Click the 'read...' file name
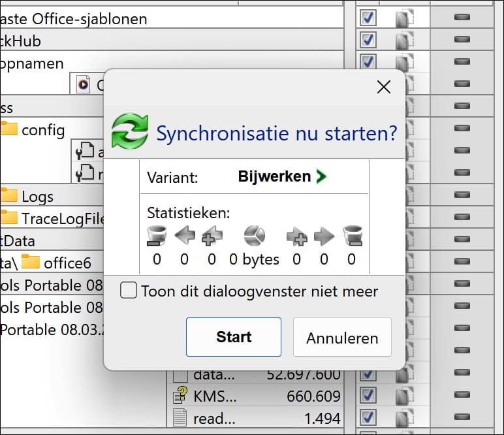 pyautogui.click(x=214, y=418)
